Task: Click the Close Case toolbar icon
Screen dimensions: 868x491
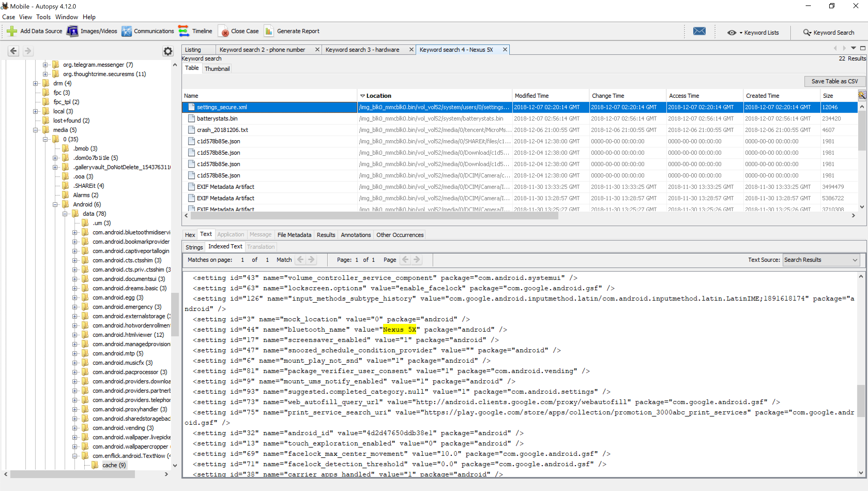Action: pyautogui.click(x=223, y=31)
